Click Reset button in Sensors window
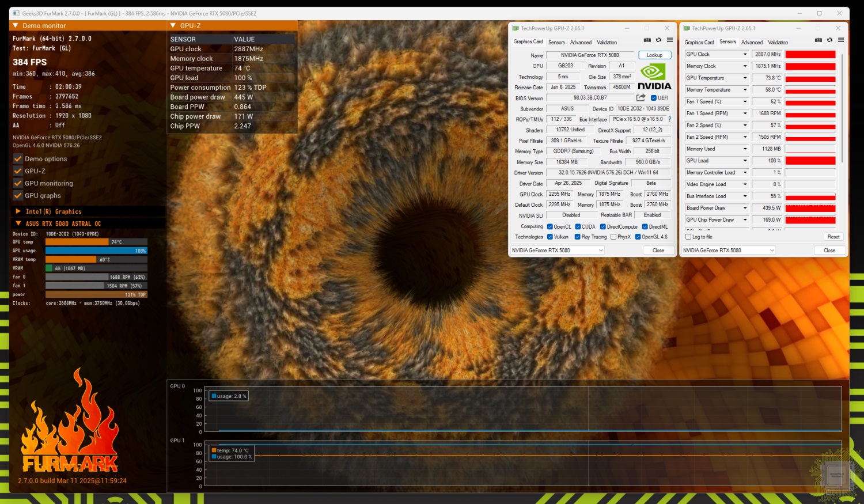864x504 pixels. 833,237
